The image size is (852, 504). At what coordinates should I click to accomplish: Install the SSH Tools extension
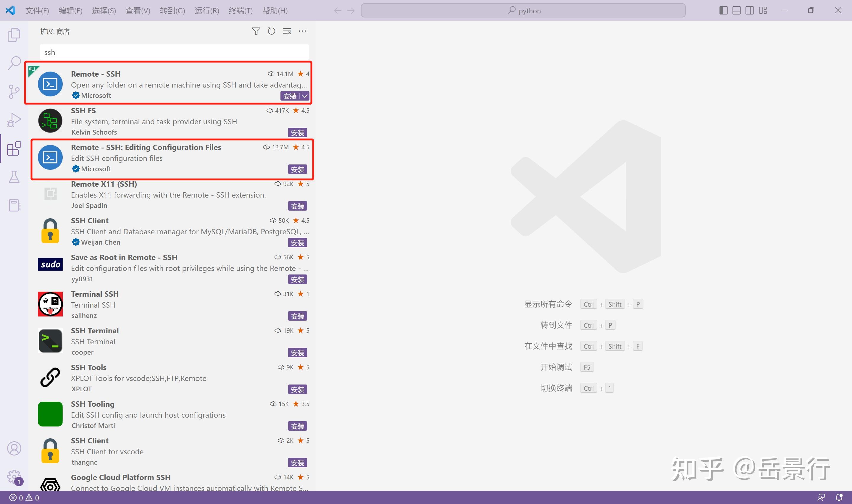[298, 390]
